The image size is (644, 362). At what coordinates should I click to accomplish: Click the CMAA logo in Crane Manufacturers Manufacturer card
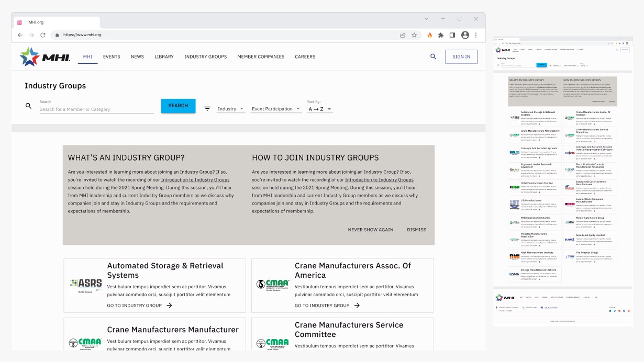[85, 343]
